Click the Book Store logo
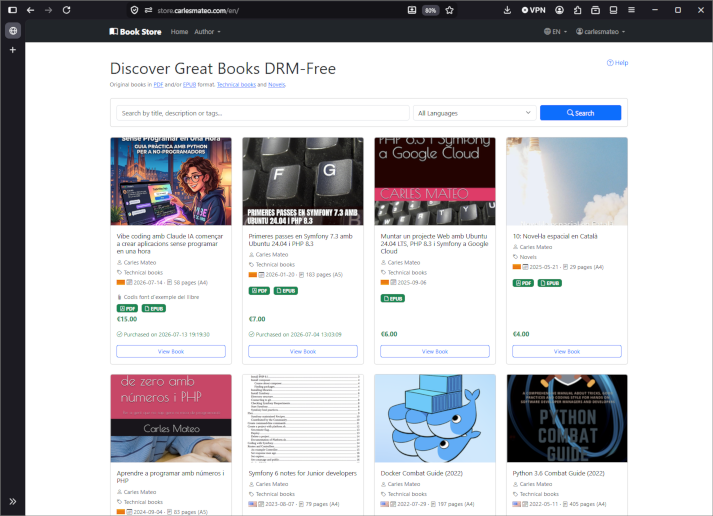This screenshot has width=713, height=516. (136, 32)
